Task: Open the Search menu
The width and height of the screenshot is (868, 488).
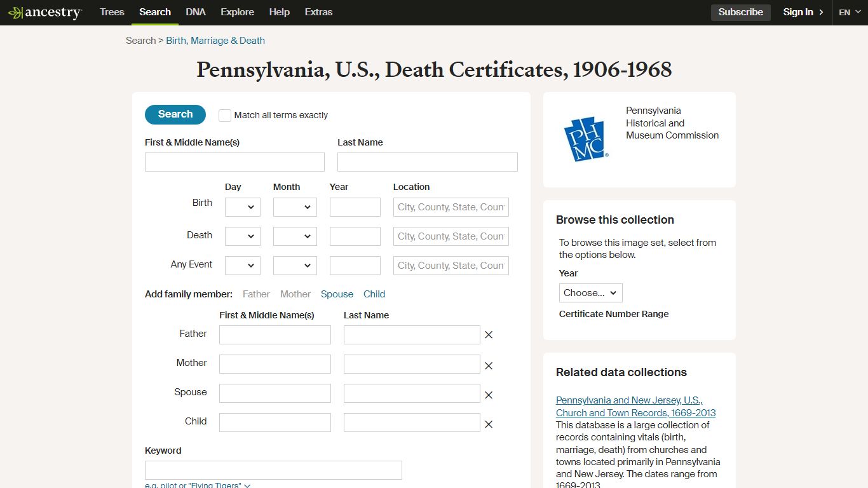Action: tap(155, 12)
